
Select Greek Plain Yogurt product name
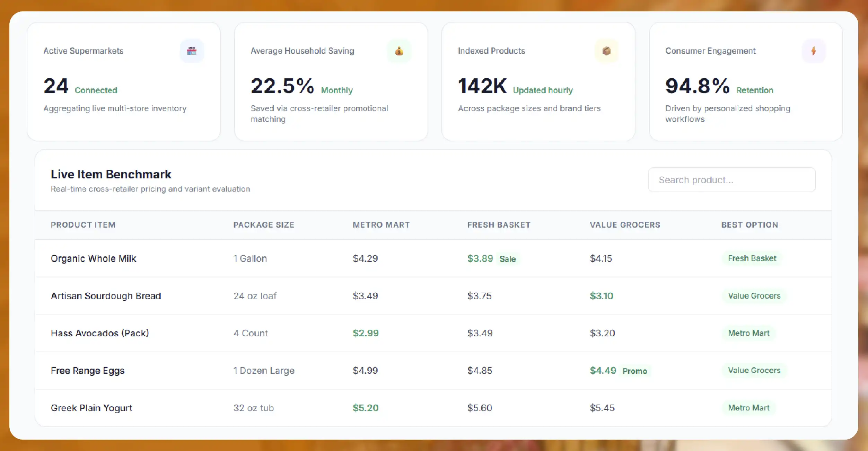tap(91, 408)
